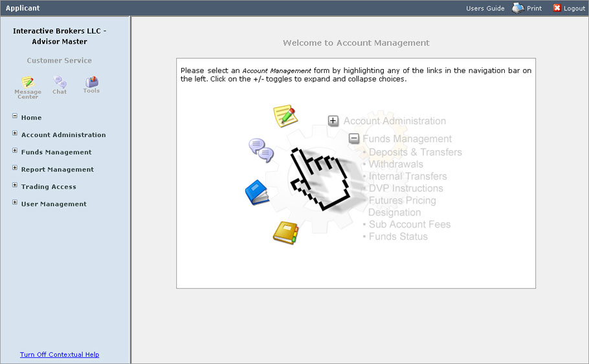Open the Message Center icon

(28, 82)
